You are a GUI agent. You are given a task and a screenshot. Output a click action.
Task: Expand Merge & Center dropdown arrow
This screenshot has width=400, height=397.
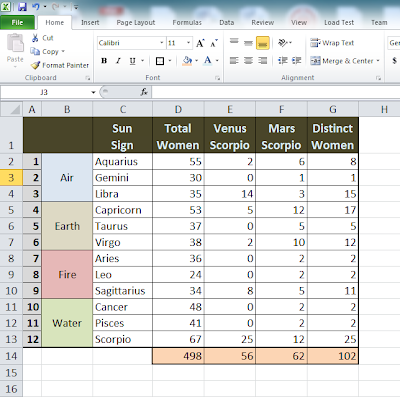378,61
